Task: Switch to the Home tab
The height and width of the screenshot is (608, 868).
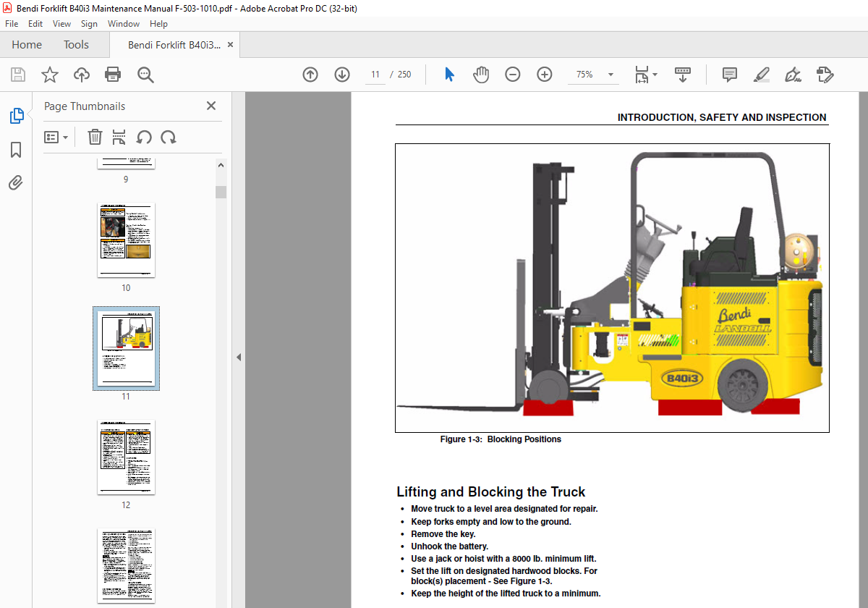Action: pos(27,45)
